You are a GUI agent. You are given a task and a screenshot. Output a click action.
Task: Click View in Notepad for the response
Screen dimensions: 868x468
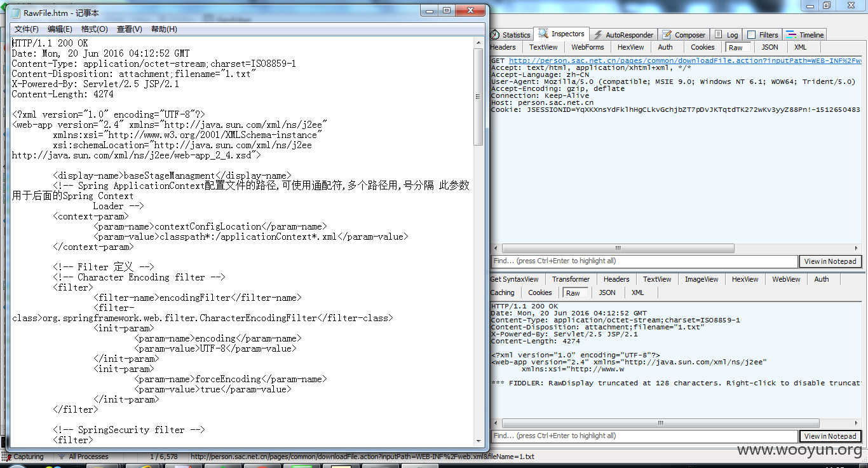[x=830, y=436]
